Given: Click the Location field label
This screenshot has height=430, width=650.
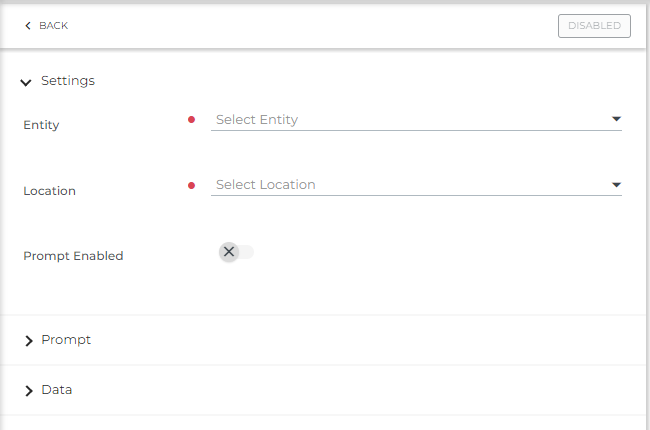Looking at the screenshot, I should click(49, 190).
